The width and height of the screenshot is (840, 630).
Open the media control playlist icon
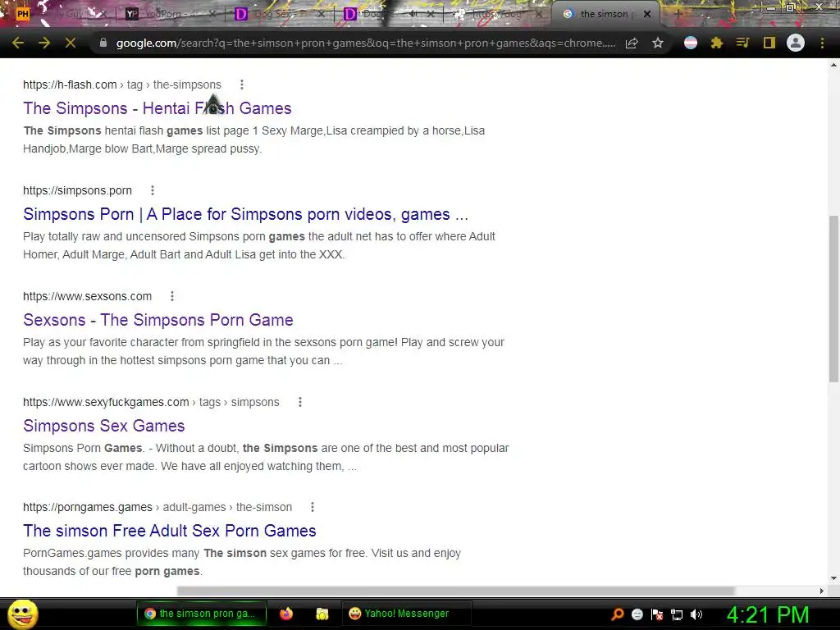742,43
